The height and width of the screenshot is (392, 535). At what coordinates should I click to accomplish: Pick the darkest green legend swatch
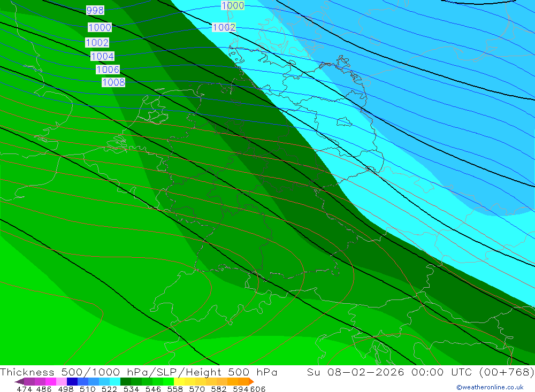click(126, 381)
